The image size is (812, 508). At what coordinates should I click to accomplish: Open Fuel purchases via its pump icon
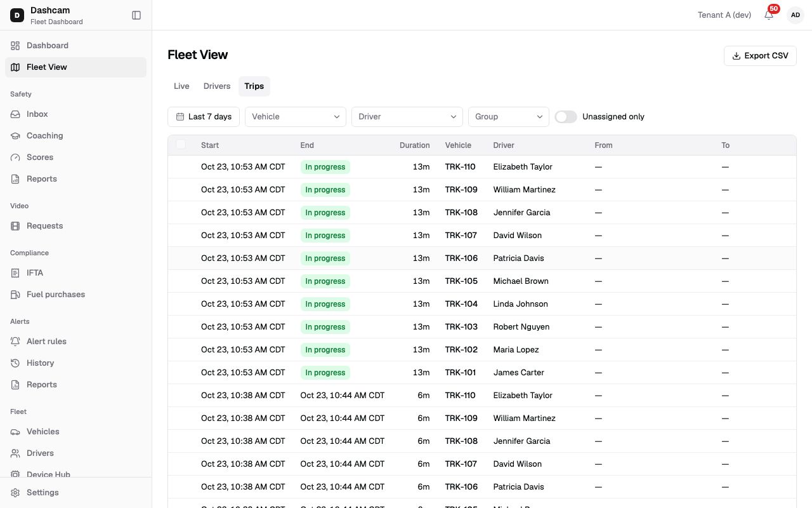click(15, 295)
